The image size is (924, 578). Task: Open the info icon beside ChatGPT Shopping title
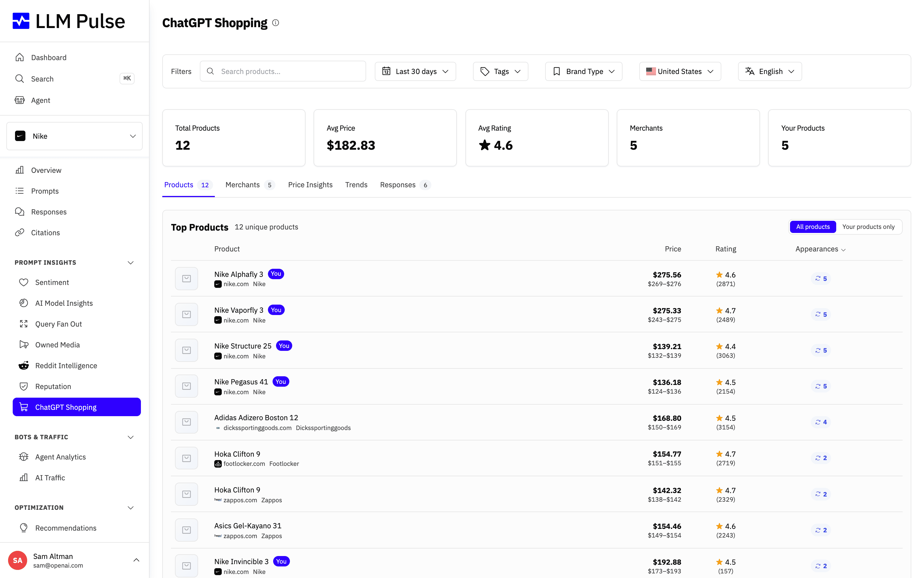tap(276, 23)
